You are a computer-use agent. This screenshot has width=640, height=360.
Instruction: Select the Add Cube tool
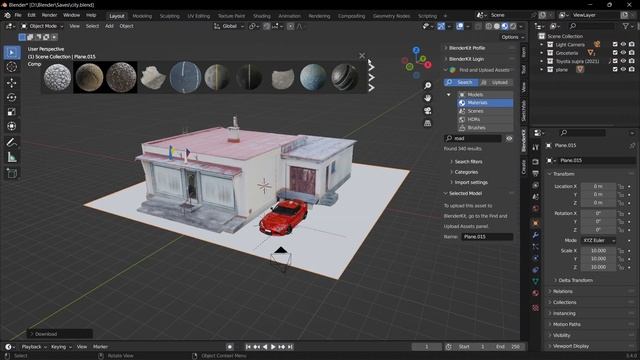[12, 173]
